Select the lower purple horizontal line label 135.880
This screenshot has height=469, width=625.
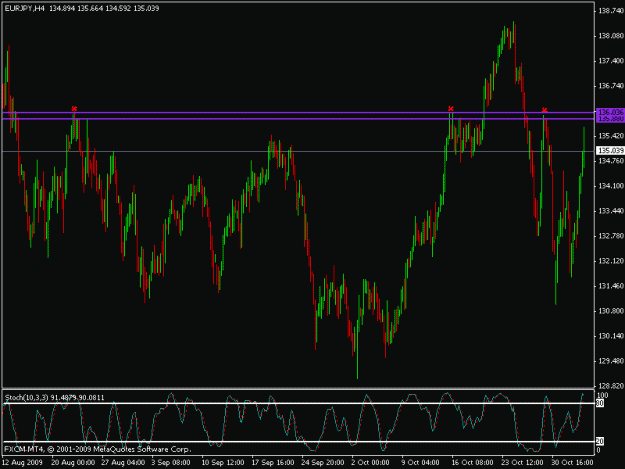pyautogui.click(x=611, y=119)
